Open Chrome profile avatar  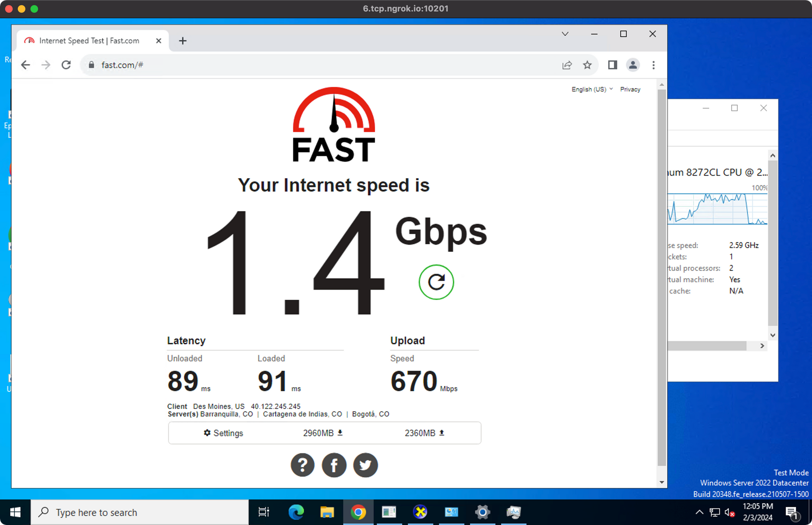point(633,65)
